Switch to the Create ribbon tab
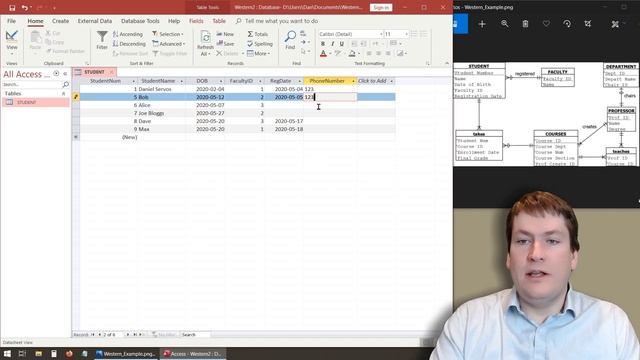This screenshot has width=640, height=360. coord(60,21)
